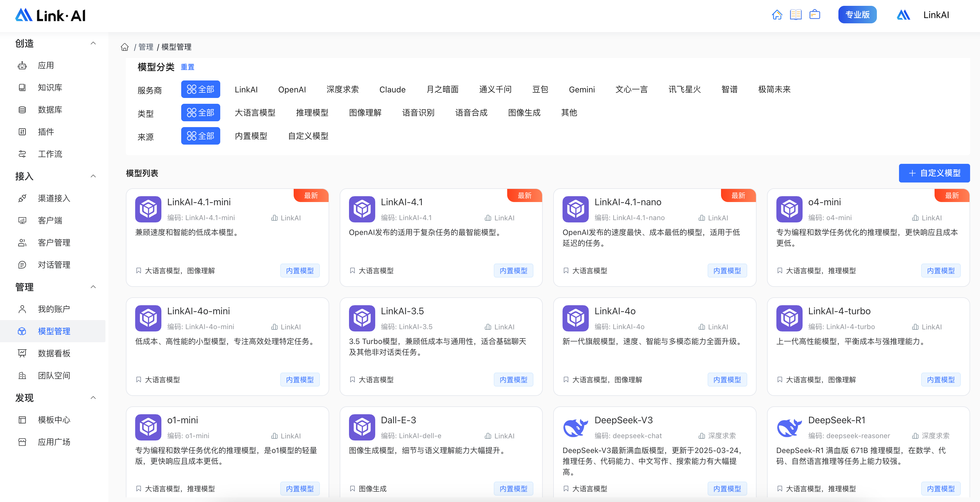Open the o4-mini model card
This screenshot has height=502, width=980.
(868, 238)
